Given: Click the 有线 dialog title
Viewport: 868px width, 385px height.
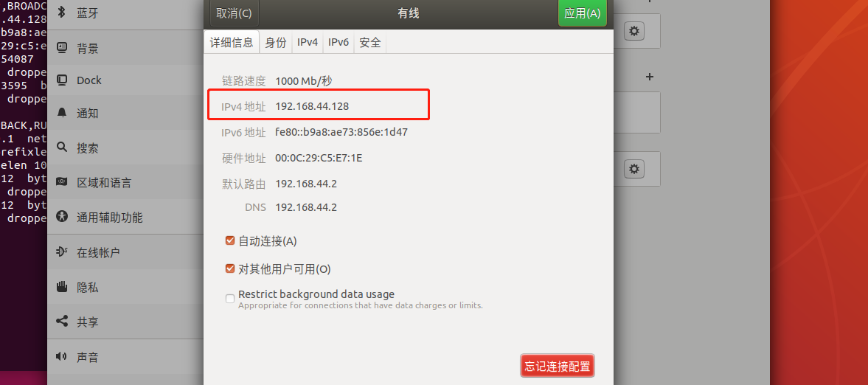Looking at the screenshot, I should click(409, 13).
